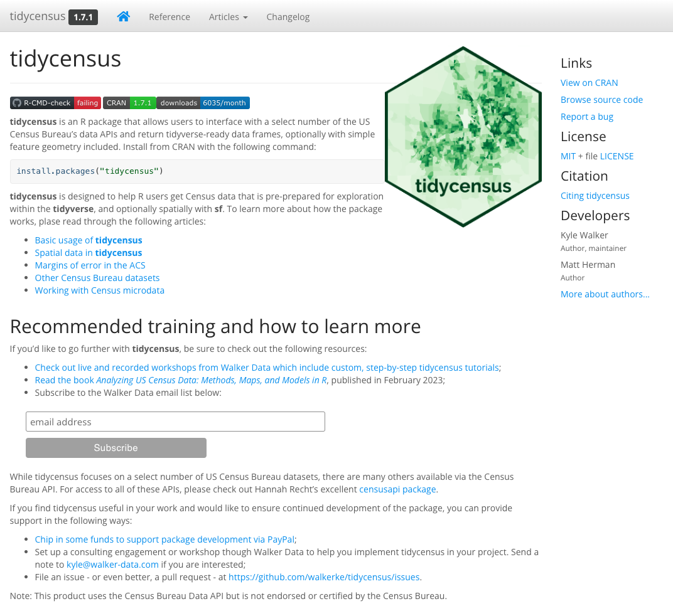Open Basic usage of tidycensus article

pyautogui.click(x=89, y=240)
